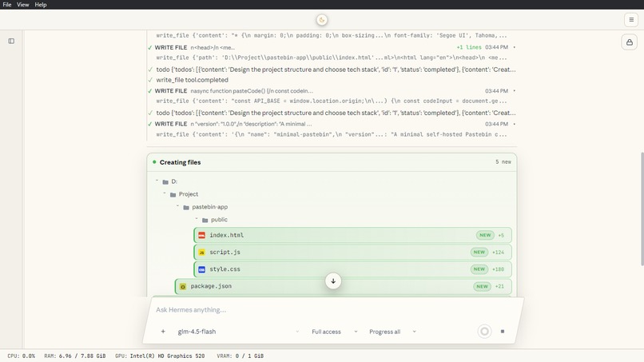
Task: Click the +180 lines count for style.css
Action: tap(499, 269)
